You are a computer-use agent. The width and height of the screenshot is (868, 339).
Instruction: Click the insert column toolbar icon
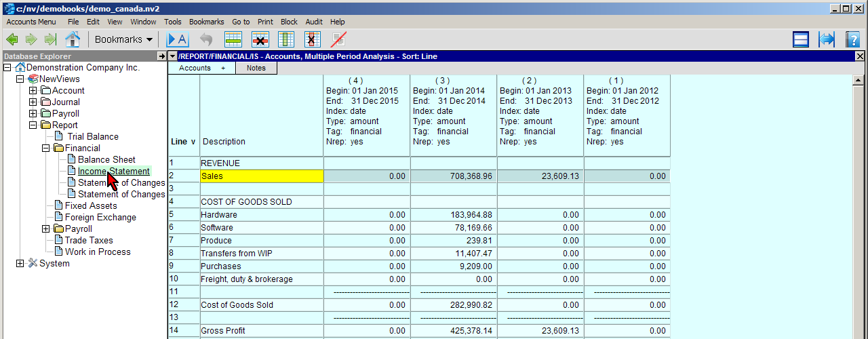pyautogui.click(x=286, y=39)
